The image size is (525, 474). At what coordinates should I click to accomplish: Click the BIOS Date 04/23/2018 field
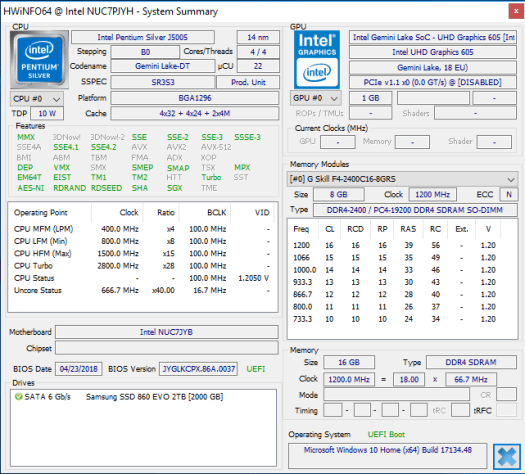[x=79, y=369]
